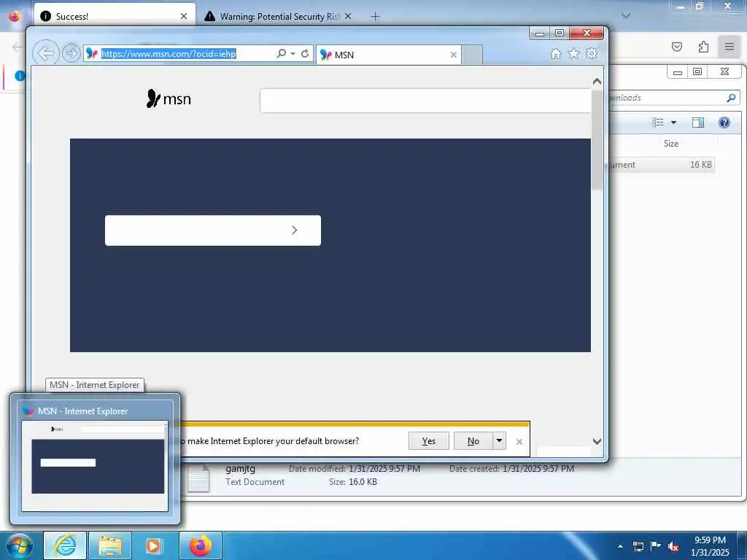Click the search magnifier in IE address bar
The image size is (747, 560).
click(281, 53)
